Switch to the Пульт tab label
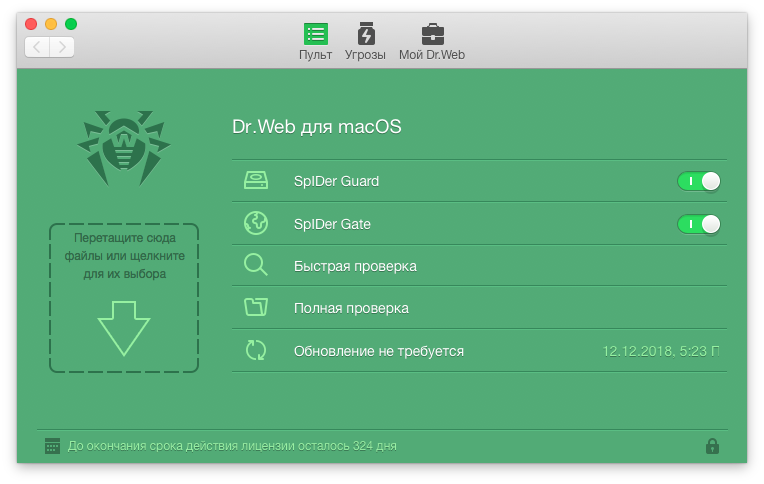Viewport: 764px width, 484px height. point(316,55)
